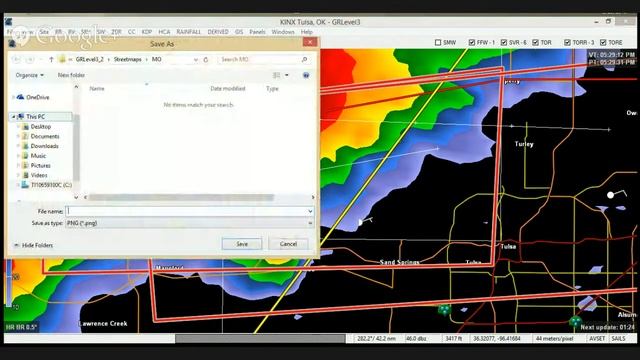Open the CC product menu
640x360 pixels.
click(131, 32)
